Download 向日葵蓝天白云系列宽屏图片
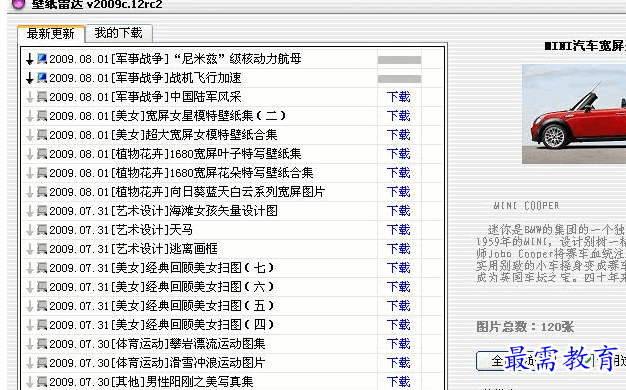This screenshot has height=390, width=626. [x=398, y=192]
